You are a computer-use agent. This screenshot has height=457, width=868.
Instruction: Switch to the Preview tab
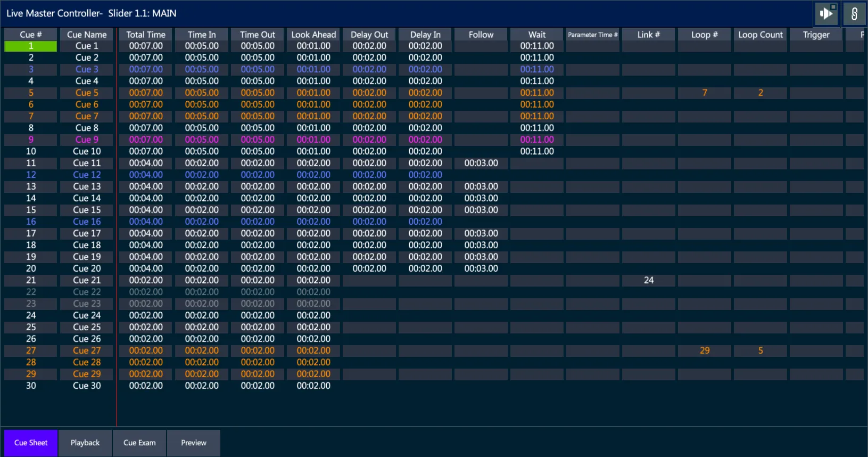[194, 443]
